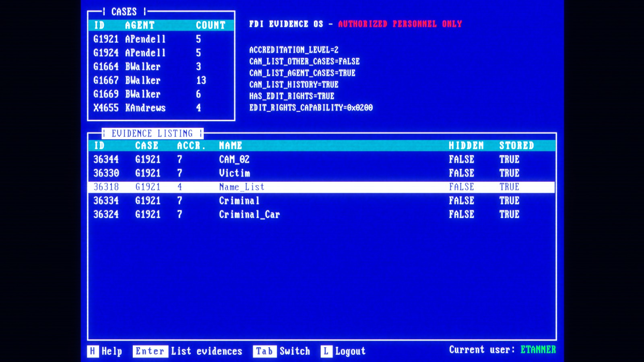Screen dimensions: 644x362
Task: Toggle HIDDEN value on the Criminal row
Action: click(461, 200)
